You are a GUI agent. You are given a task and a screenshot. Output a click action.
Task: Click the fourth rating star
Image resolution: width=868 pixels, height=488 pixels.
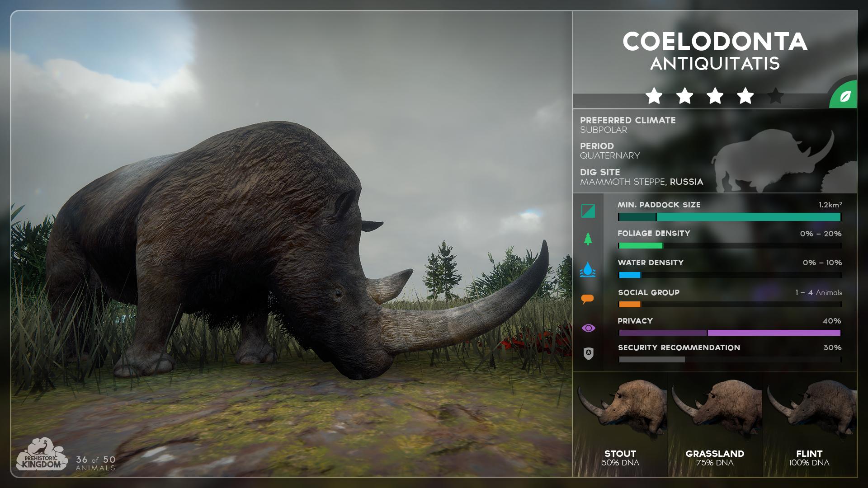(745, 96)
